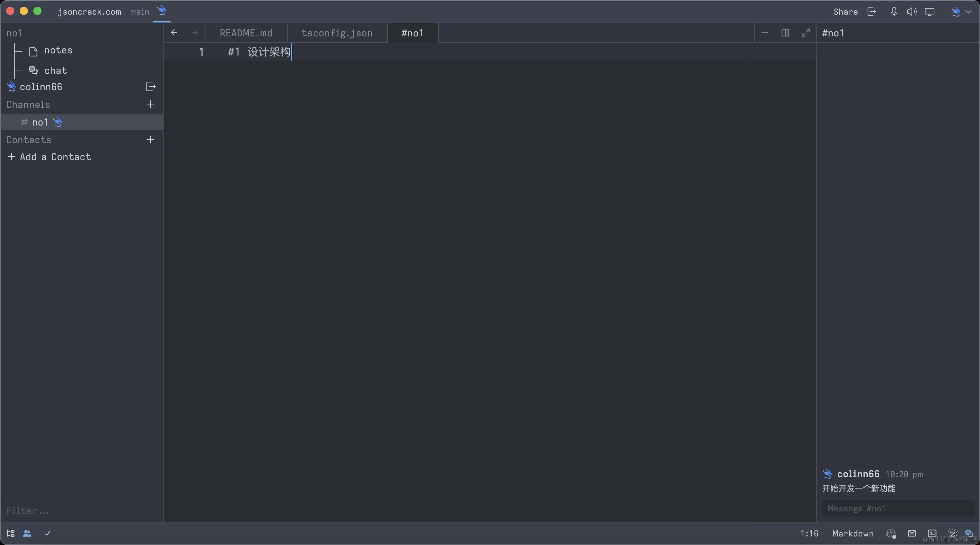The height and width of the screenshot is (545, 980).
Task: Select Markdown language in status bar
Action: 852,533
